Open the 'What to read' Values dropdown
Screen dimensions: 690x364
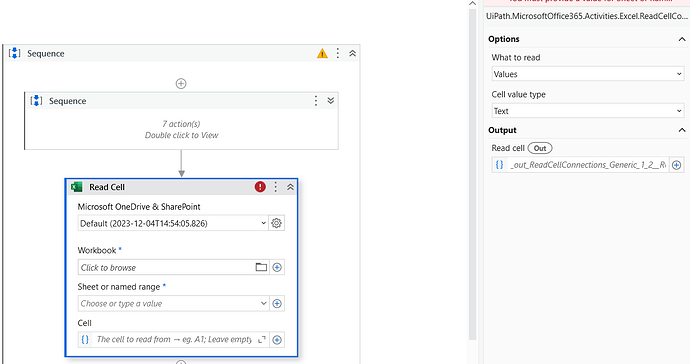pos(587,74)
